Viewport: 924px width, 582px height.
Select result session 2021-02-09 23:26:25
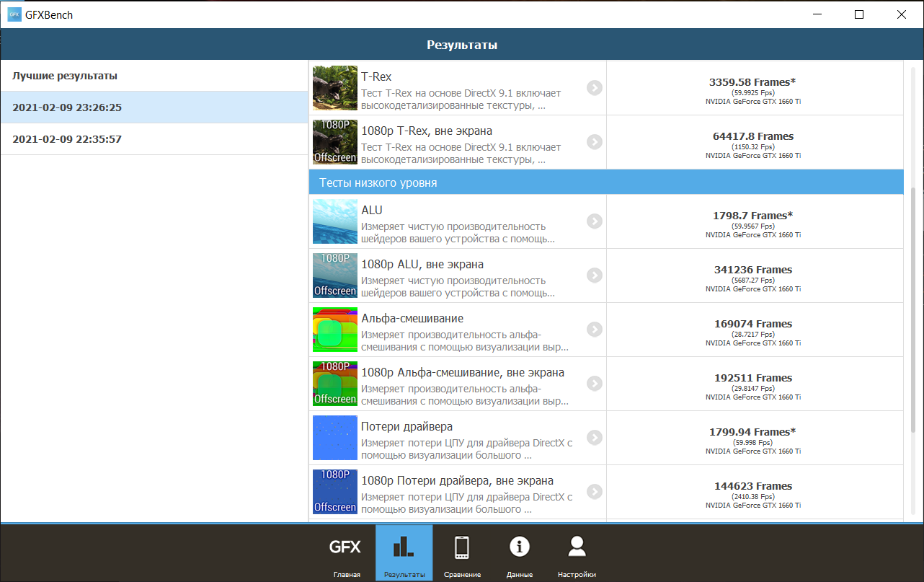tap(154, 107)
